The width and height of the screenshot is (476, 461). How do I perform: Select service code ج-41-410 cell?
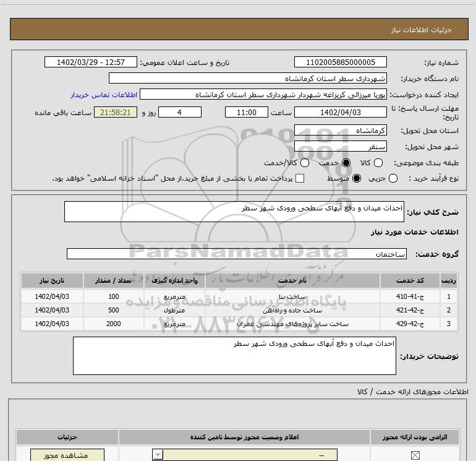(x=410, y=296)
